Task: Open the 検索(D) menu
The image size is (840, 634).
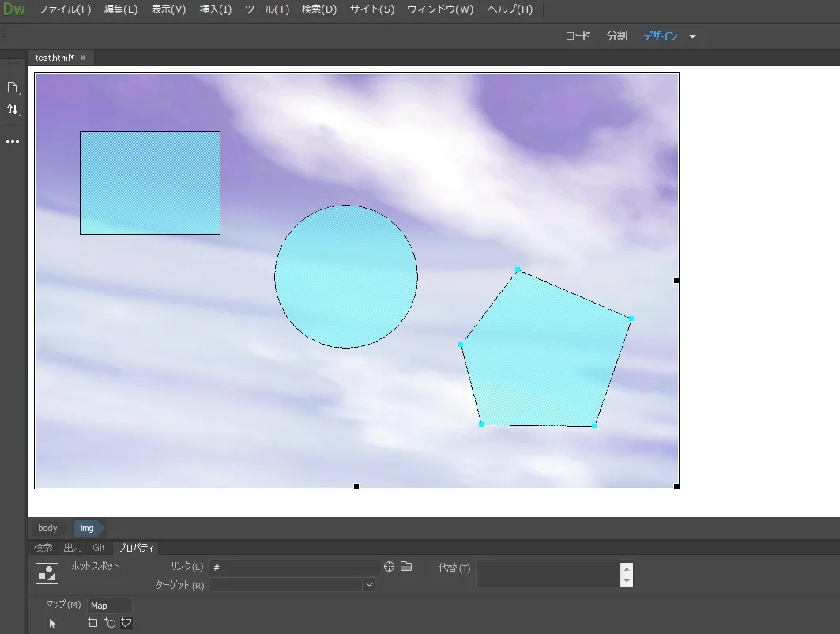Action: (318, 9)
